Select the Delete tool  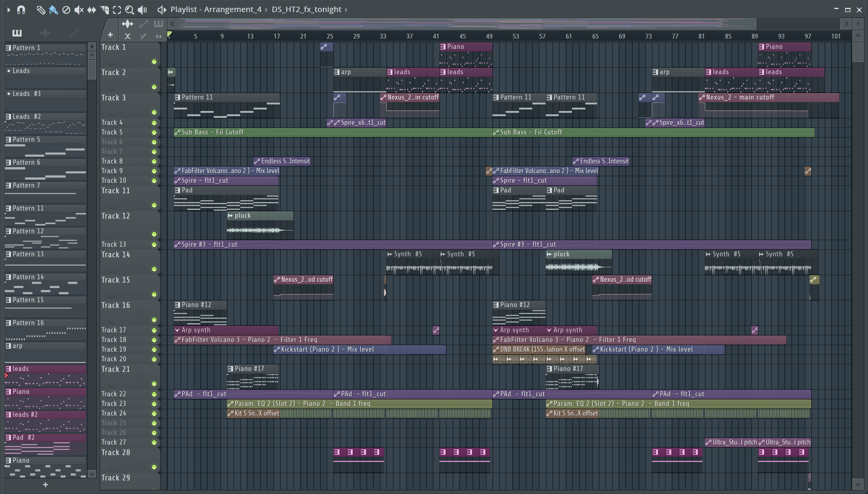[66, 10]
